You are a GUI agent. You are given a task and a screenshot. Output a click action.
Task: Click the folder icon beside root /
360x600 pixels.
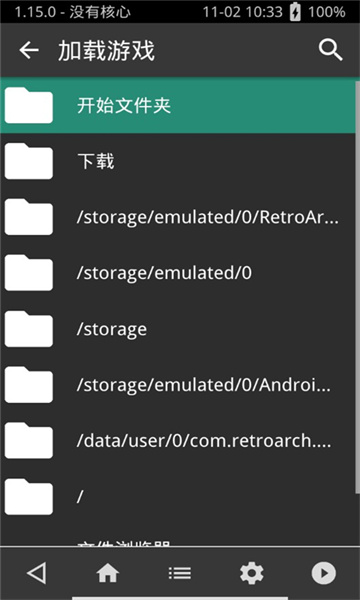click(x=29, y=496)
